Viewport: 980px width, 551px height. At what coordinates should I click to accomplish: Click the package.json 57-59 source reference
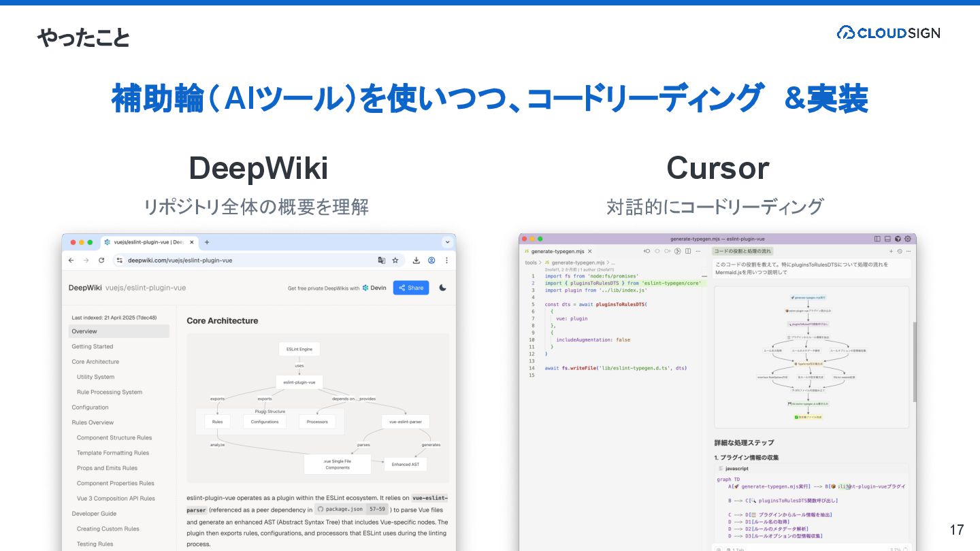click(352, 509)
